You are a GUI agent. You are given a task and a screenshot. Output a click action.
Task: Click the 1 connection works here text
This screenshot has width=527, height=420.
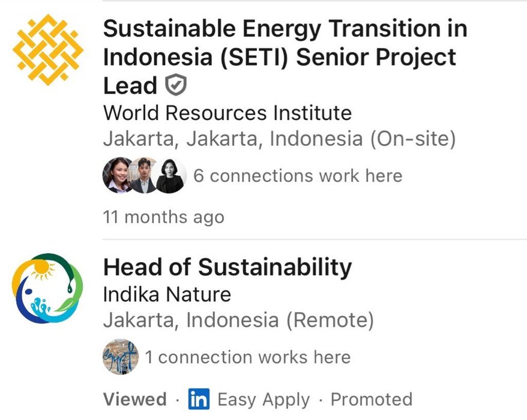pyautogui.click(x=248, y=357)
